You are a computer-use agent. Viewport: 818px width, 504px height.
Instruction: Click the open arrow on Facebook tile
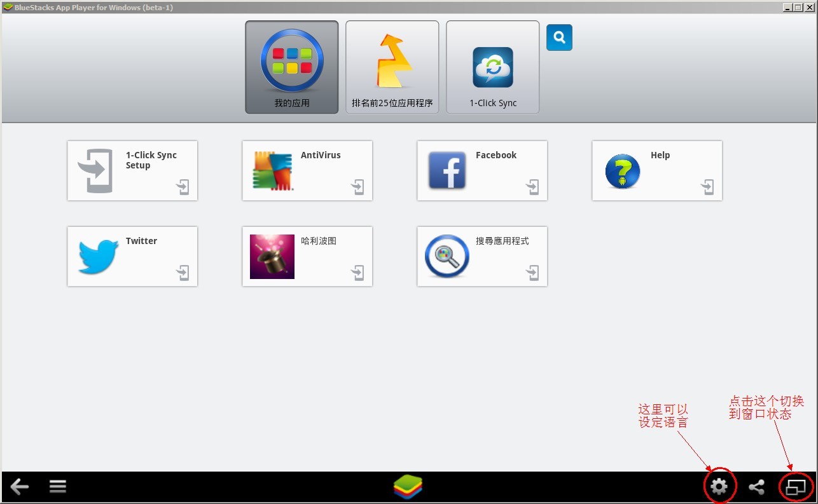click(x=532, y=187)
